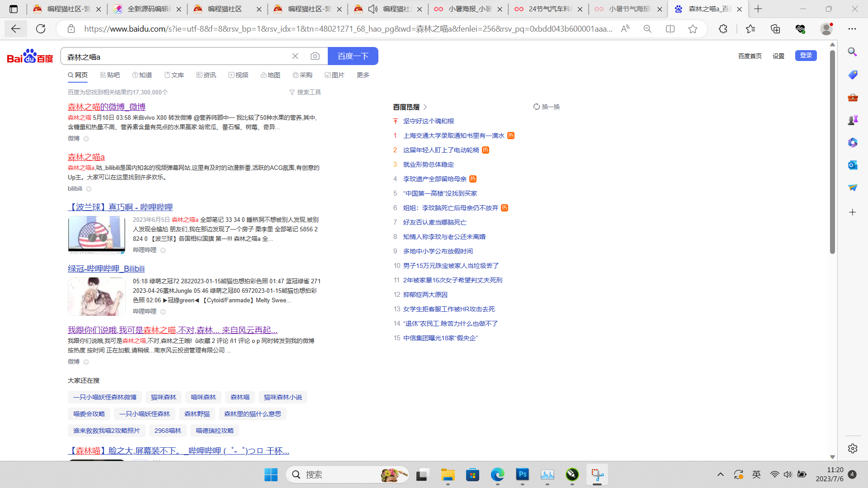This screenshot has width=868, height=488.
Task: Open the 设置 link
Action: tap(778, 56)
